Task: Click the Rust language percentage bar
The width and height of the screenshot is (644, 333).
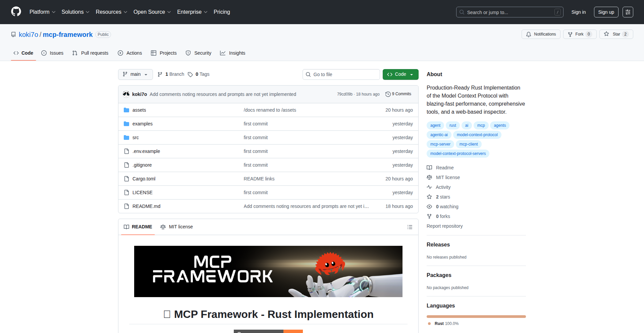Action: pyautogui.click(x=476, y=316)
